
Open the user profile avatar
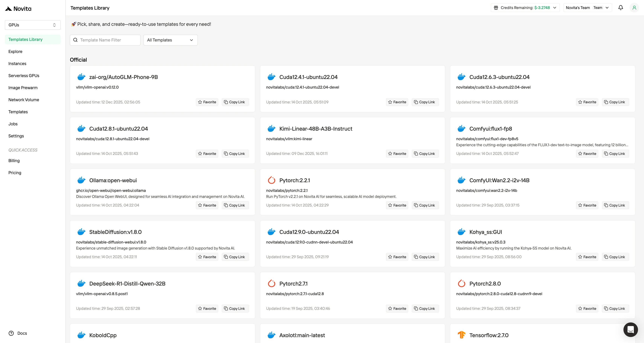tap(634, 8)
